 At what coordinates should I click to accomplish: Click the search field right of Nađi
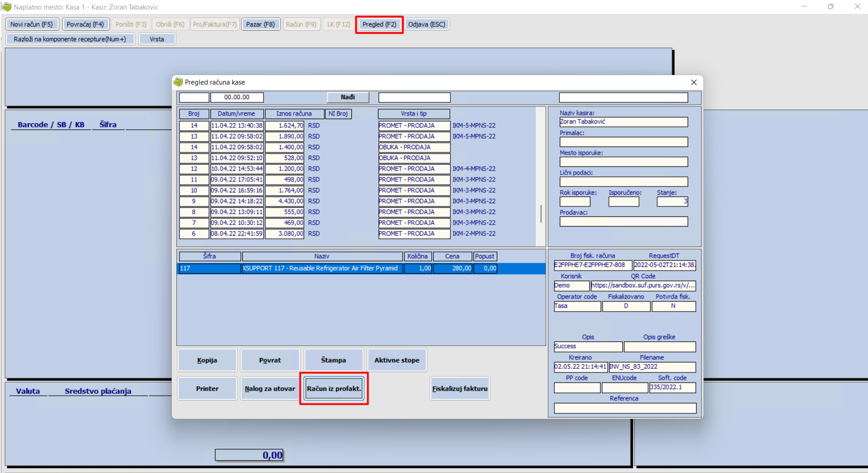pos(414,97)
